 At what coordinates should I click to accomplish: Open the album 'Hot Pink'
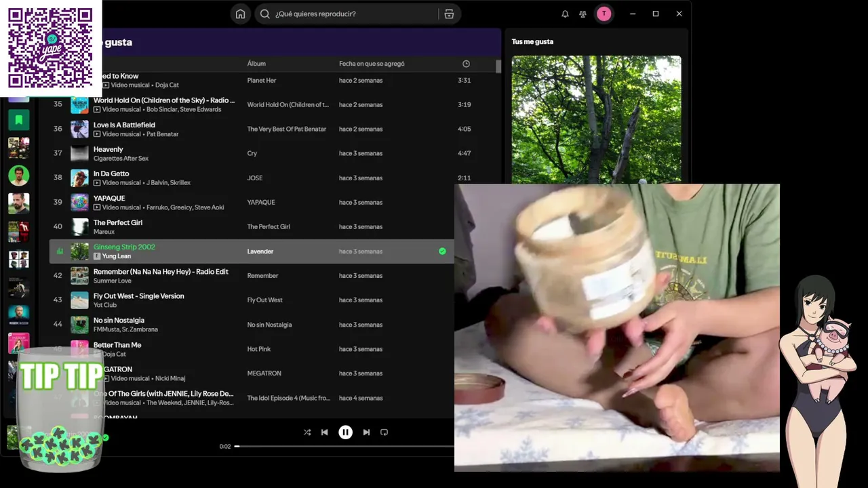point(259,349)
